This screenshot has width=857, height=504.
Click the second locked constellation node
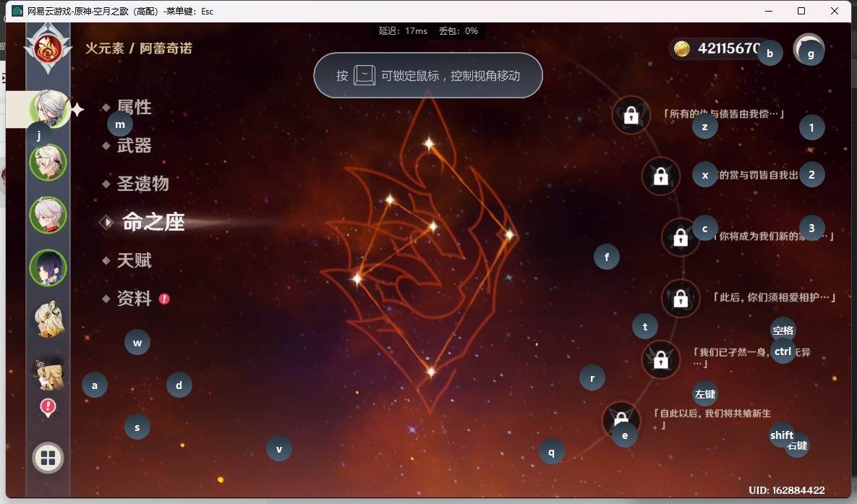point(661,176)
